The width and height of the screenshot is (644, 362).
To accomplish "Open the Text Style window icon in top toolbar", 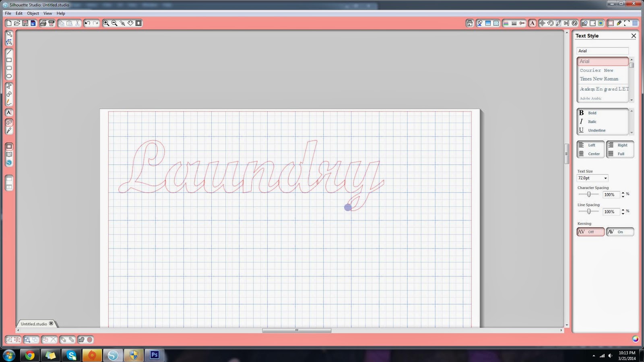I will point(532,23).
